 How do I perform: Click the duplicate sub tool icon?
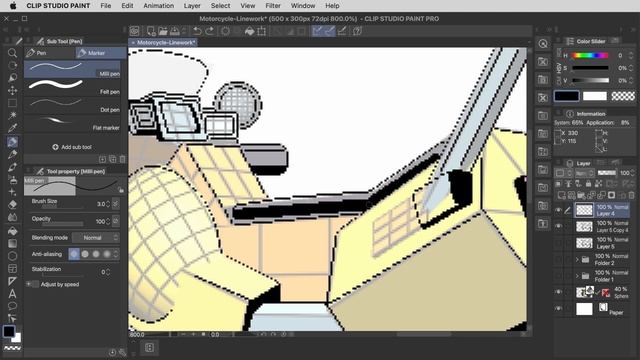(112, 159)
